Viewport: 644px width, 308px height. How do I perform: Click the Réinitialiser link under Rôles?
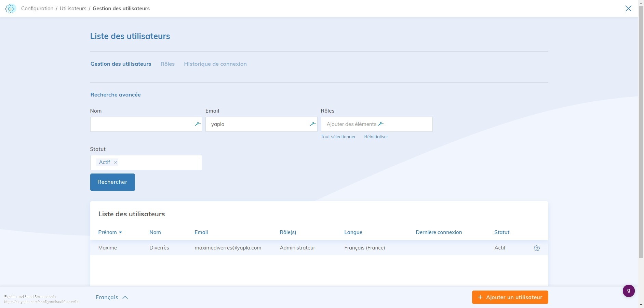tap(376, 137)
